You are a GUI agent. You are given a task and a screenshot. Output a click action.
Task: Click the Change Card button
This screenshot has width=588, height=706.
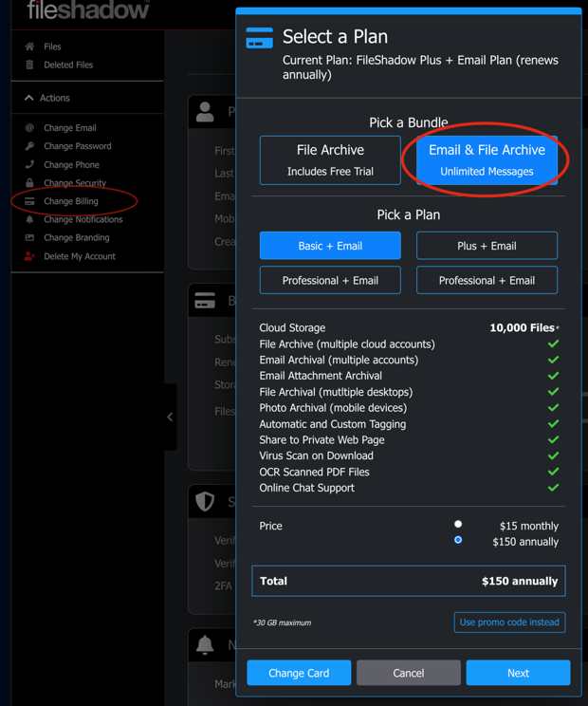tap(299, 673)
